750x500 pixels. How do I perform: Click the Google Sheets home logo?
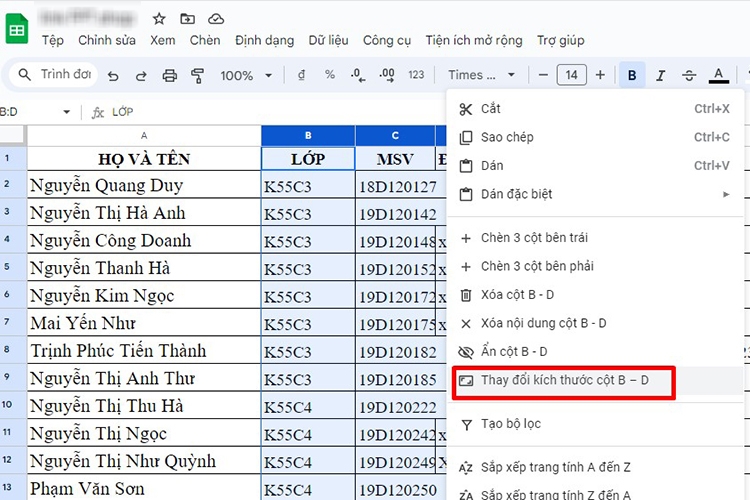[17, 29]
